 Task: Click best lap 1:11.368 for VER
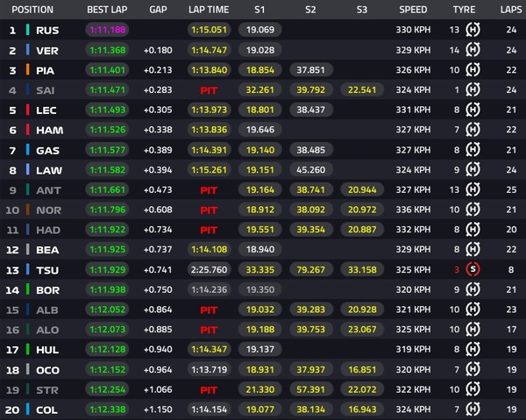click(x=107, y=50)
